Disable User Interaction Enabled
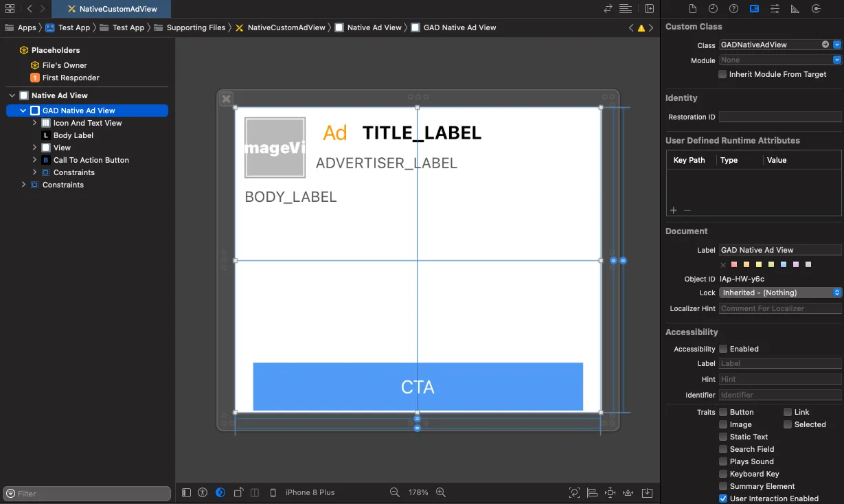Screen dimensions: 844x504 pyautogui.click(x=723, y=499)
